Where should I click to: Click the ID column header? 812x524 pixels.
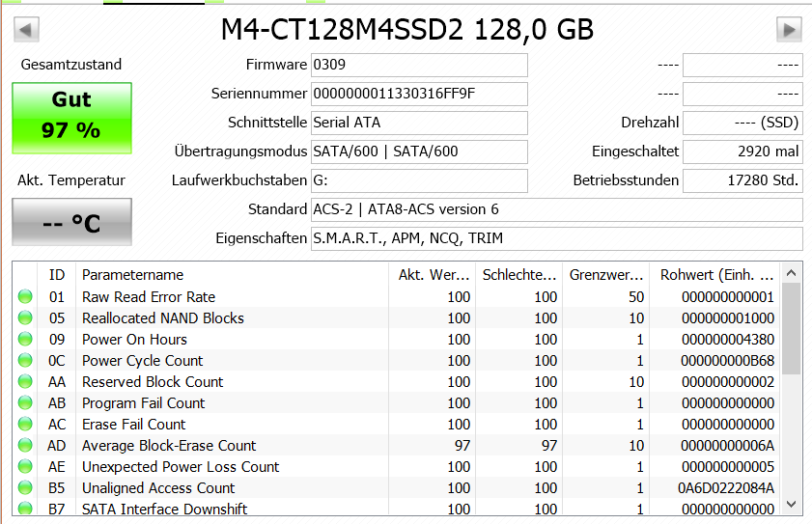pos(56,274)
